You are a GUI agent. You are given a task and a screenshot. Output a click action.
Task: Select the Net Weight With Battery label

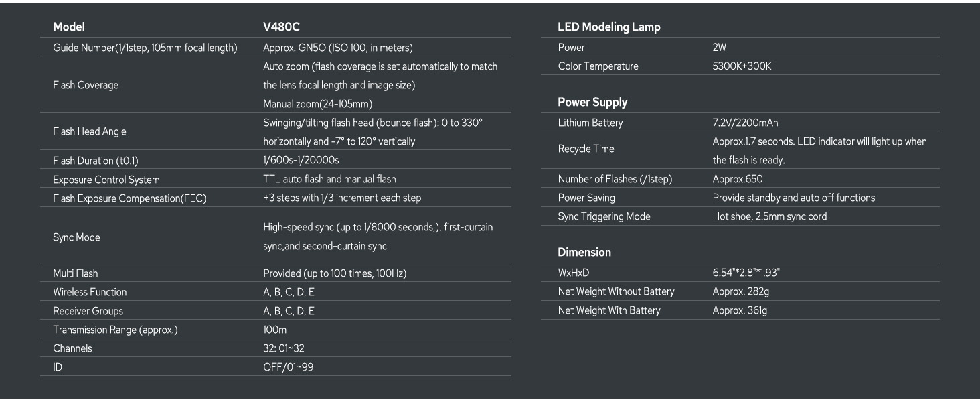tap(609, 310)
